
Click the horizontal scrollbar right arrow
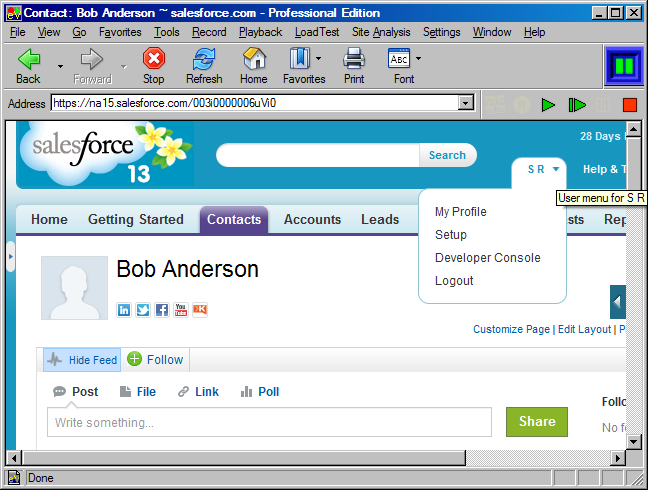(x=618, y=458)
